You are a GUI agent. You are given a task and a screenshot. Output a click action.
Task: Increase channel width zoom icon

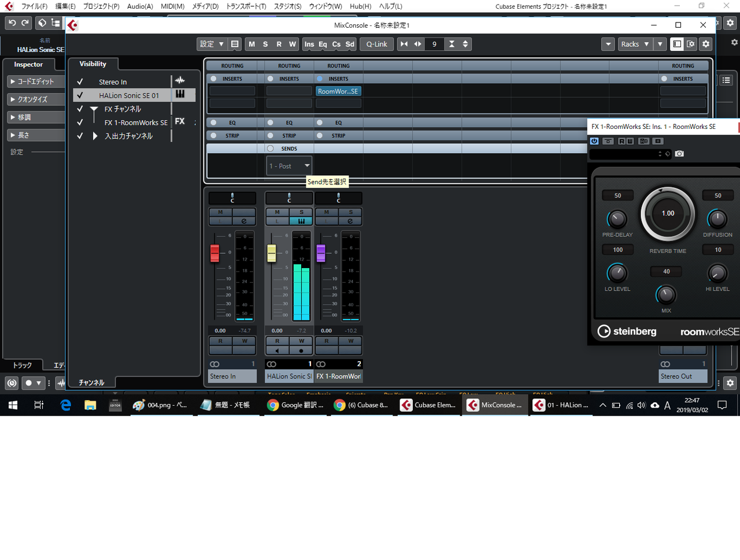tap(417, 44)
